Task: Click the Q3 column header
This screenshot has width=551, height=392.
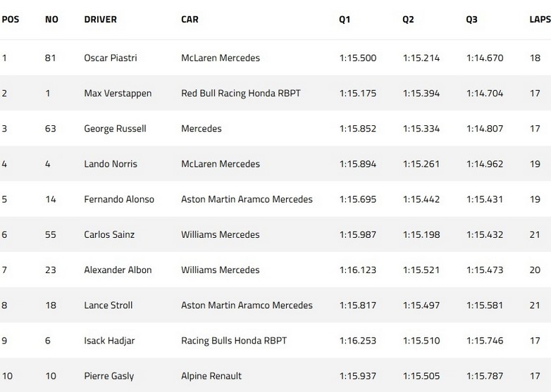Action: coord(471,20)
